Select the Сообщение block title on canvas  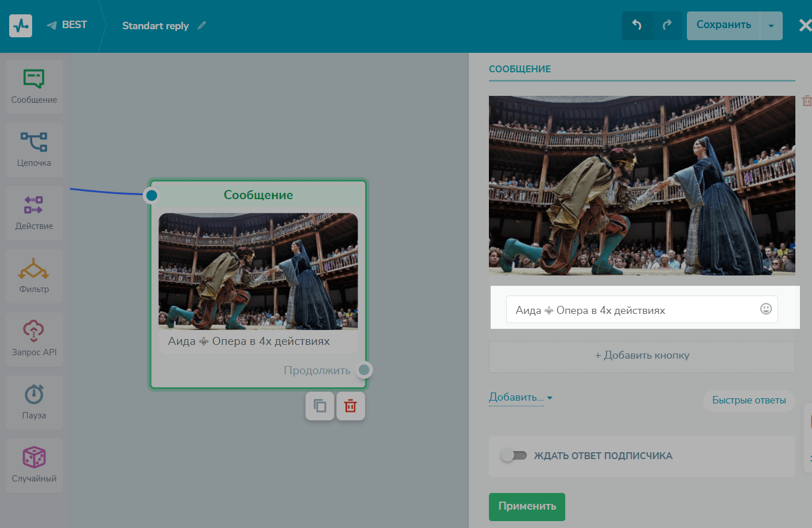point(258,195)
